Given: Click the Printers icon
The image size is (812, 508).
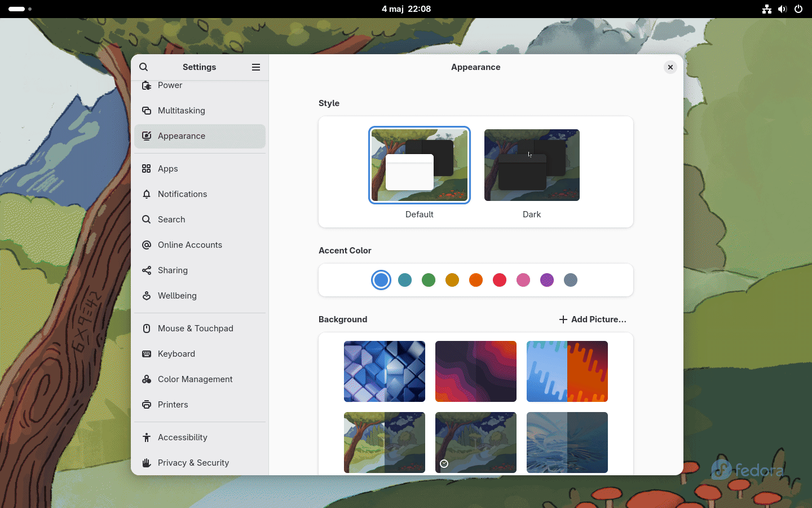Looking at the screenshot, I should click(147, 405).
